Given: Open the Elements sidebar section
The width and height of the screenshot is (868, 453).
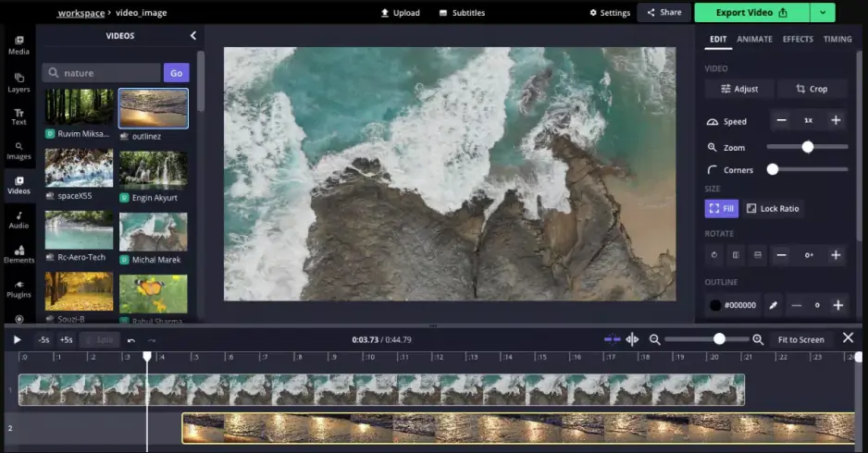Looking at the screenshot, I should [x=19, y=253].
